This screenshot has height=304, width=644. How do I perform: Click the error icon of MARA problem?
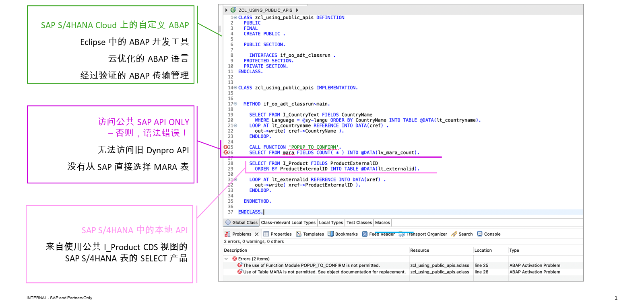[x=240, y=272]
